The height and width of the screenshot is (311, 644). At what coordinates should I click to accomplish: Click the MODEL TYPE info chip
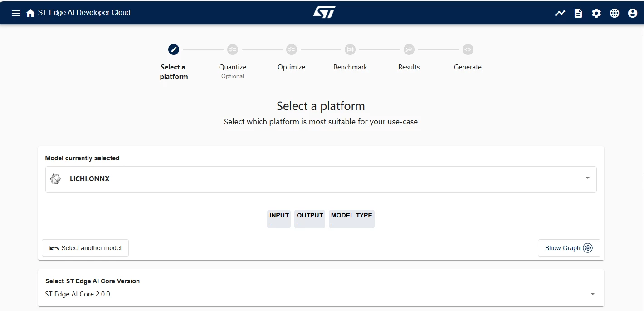click(351, 219)
